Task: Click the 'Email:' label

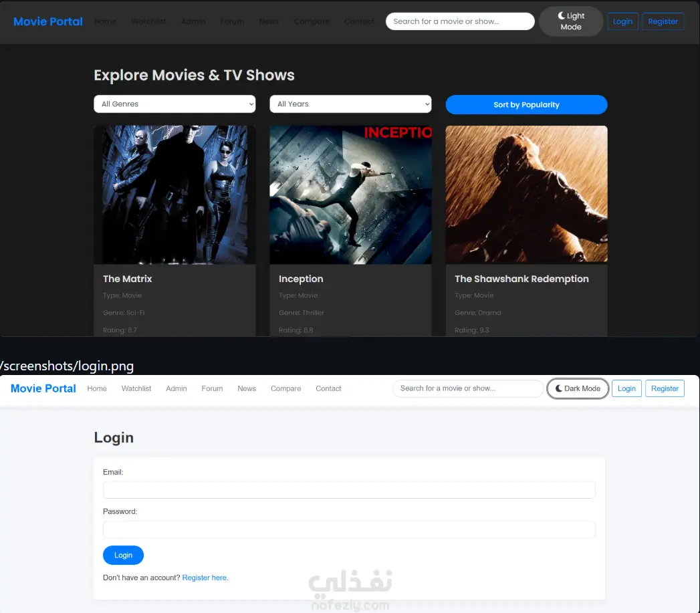Action: (x=113, y=472)
